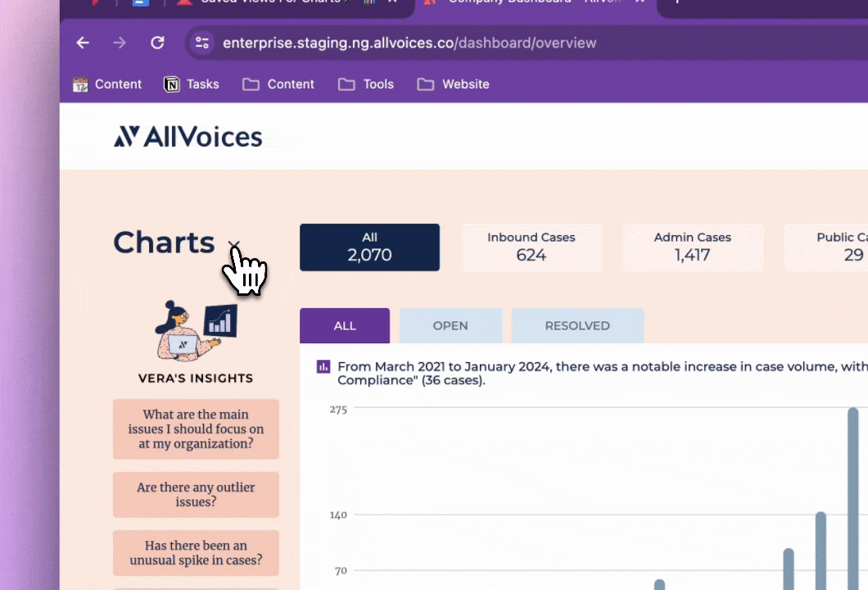Screen dimensions: 868x590
Task: Select the Admin Cases 1,417 card
Action: [693, 247]
